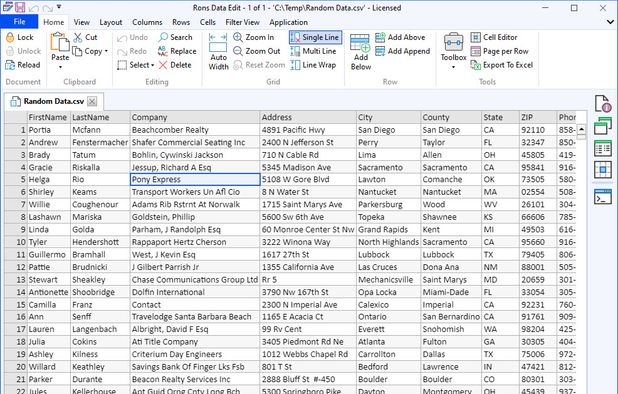Toggle Multi Line mode
Viewport: 618px width, 394px height.
tap(313, 51)
